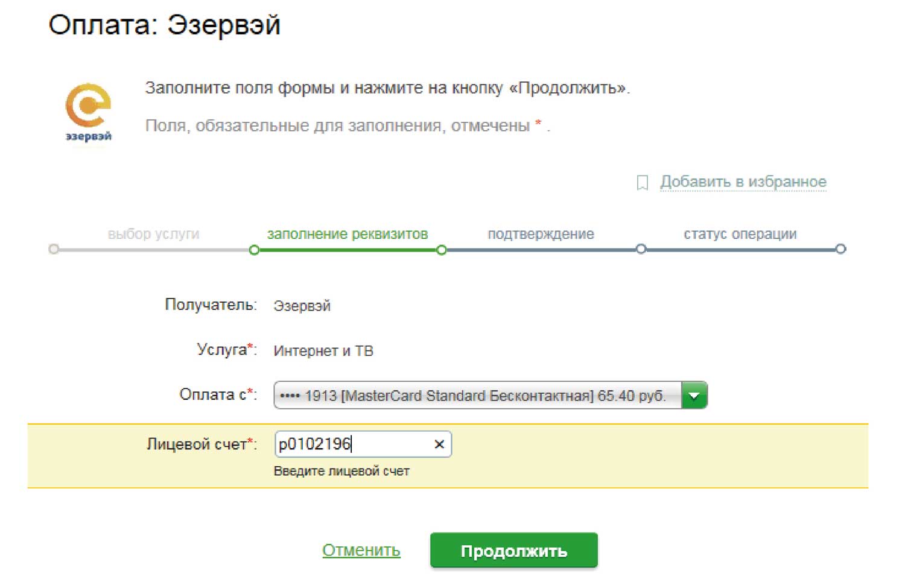
Task: Click the Услуга field label
Action: 227,350
